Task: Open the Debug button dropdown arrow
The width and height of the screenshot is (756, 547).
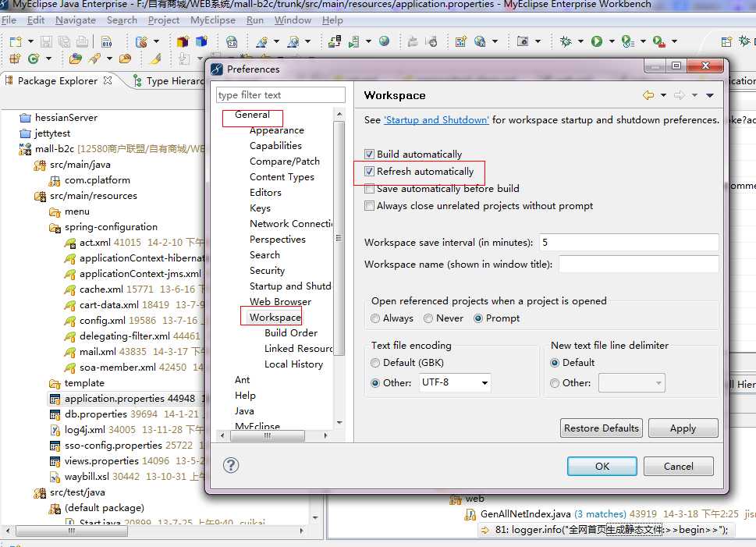Action: [580, 41]
